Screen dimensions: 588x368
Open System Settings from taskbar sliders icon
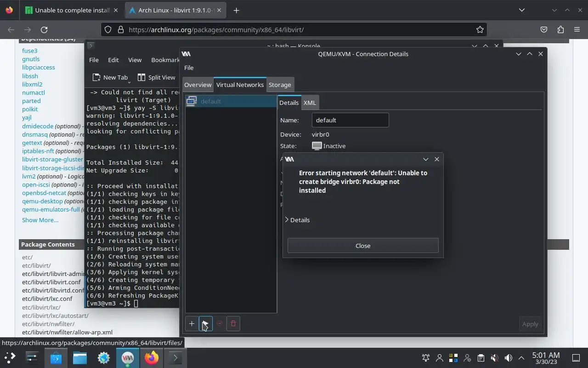[32, 357]
